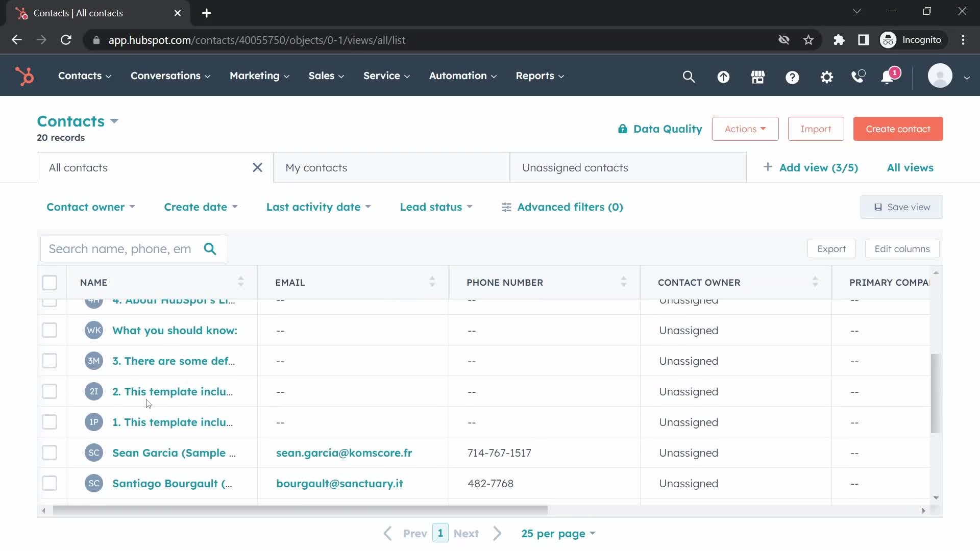The image size is (980, 551).
Task: Check the What you should know row
Action: 50,331
